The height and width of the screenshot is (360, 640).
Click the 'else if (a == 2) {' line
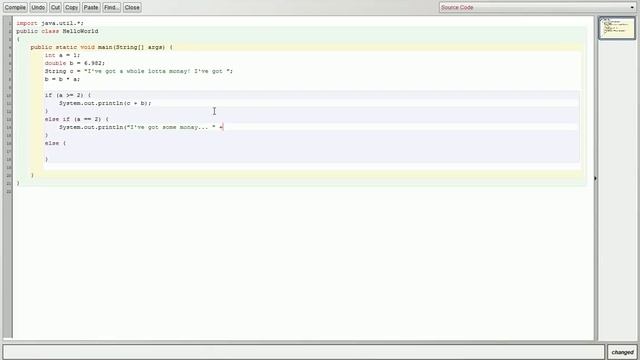click(x=77, y=119)
